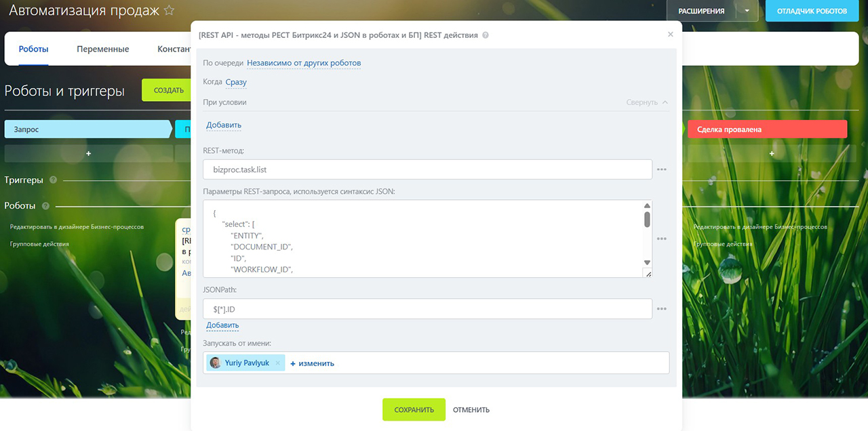The height and width of the screenshot is (431, 868).
Task: Click the "DOCUMENT_ID" line in JSON
Action: [261, 247]
